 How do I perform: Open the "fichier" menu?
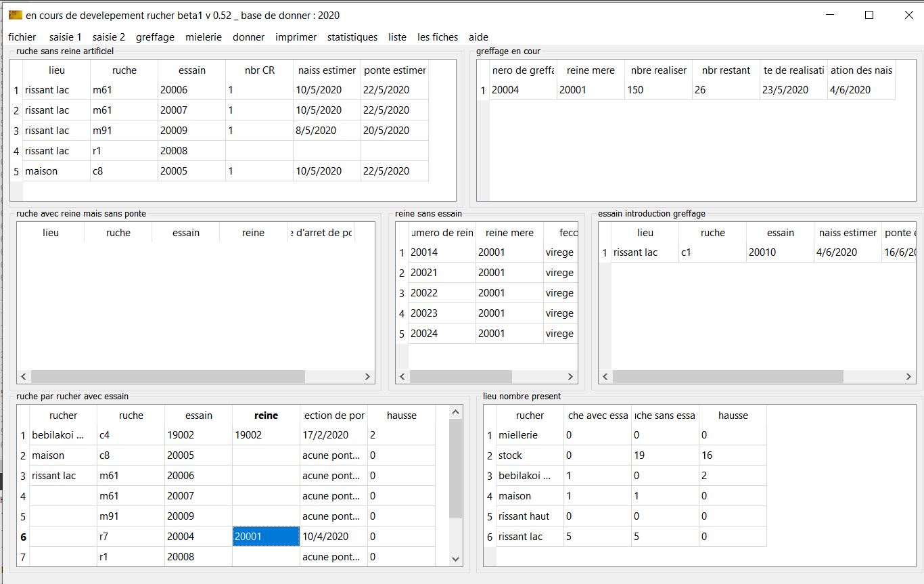click(22, 37)
